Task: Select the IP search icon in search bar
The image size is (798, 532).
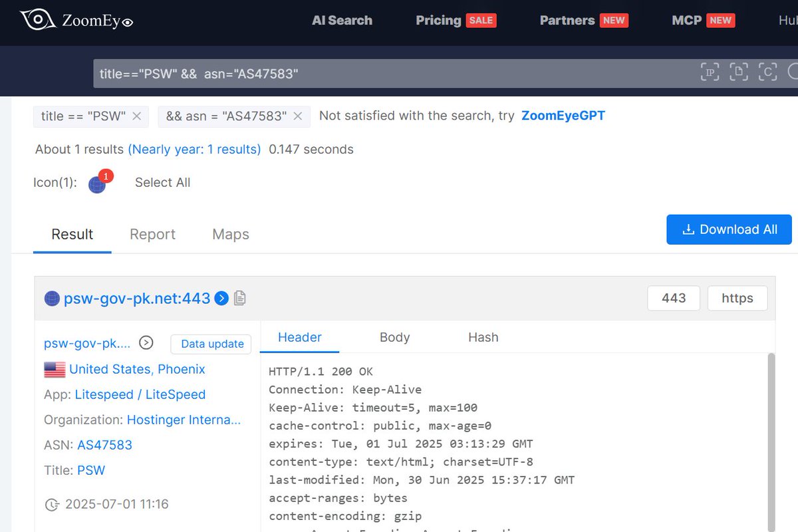Action: pyautogui.click(x=710, y=72)
